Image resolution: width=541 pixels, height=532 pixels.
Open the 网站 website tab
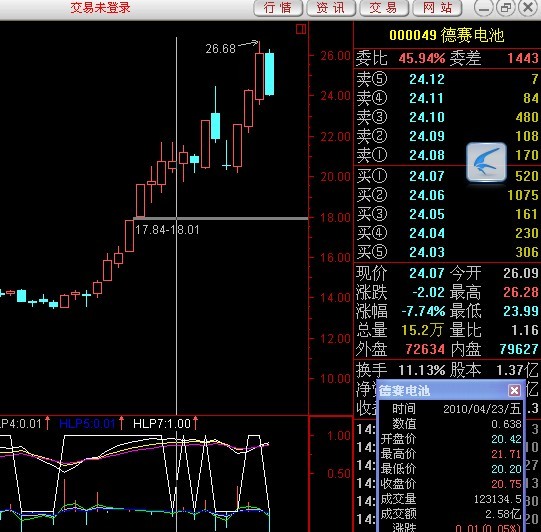(437, 8)
